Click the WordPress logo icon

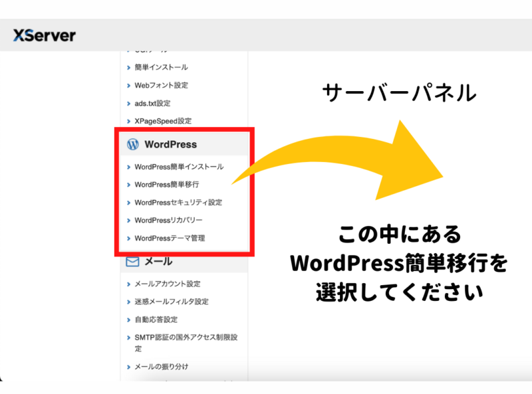click(x=132, y=144)
